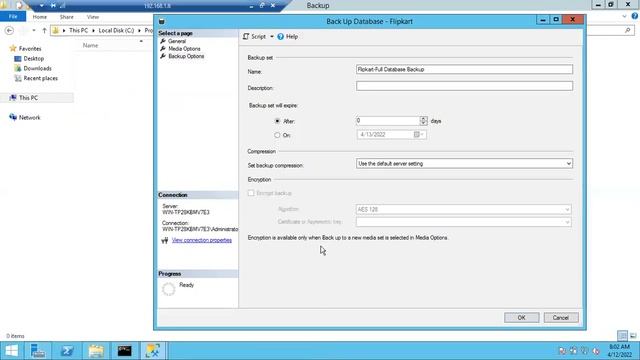The width and height of the screenshot is (640, 360).
Task: Open Set backup compression dropdown
Action: [x=464, y=164]
